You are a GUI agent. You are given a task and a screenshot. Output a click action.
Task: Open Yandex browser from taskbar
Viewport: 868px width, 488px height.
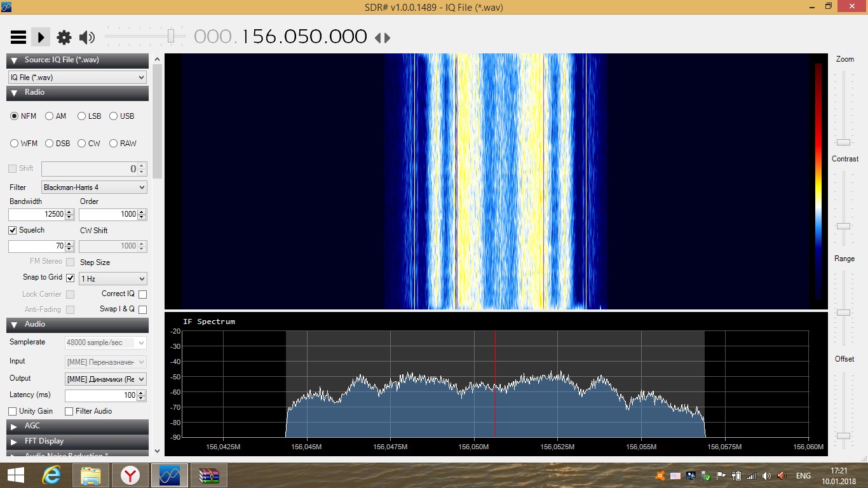click(130, 475)
